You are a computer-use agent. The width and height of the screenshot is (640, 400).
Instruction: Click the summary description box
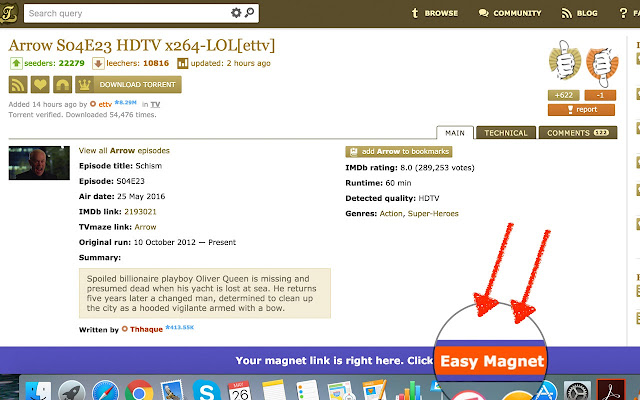tap(205, 293)
